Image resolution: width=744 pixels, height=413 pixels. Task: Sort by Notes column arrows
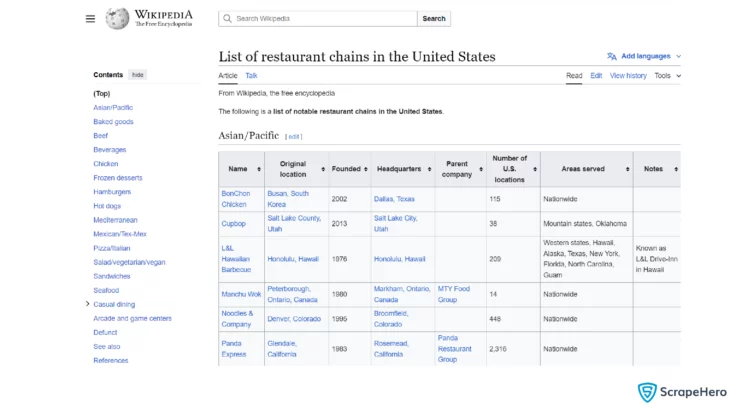coord(676,169)
